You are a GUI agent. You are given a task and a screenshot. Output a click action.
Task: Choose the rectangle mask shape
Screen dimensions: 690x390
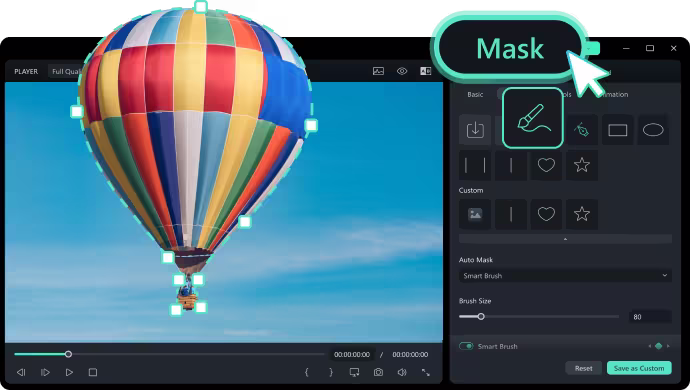click(617, 130)
